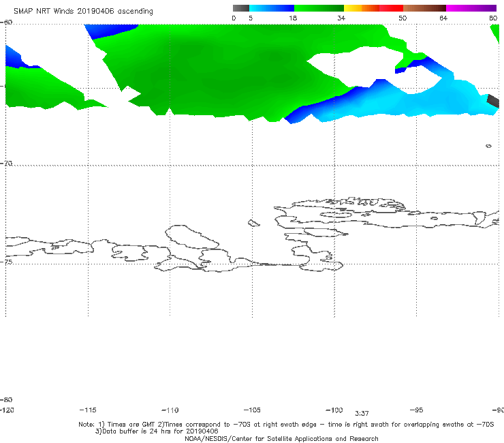Click the green 18-34 segment of the color bar
The width and height of the screenshot is (504, 443).
pyautogui.click(x=319, y=8)
